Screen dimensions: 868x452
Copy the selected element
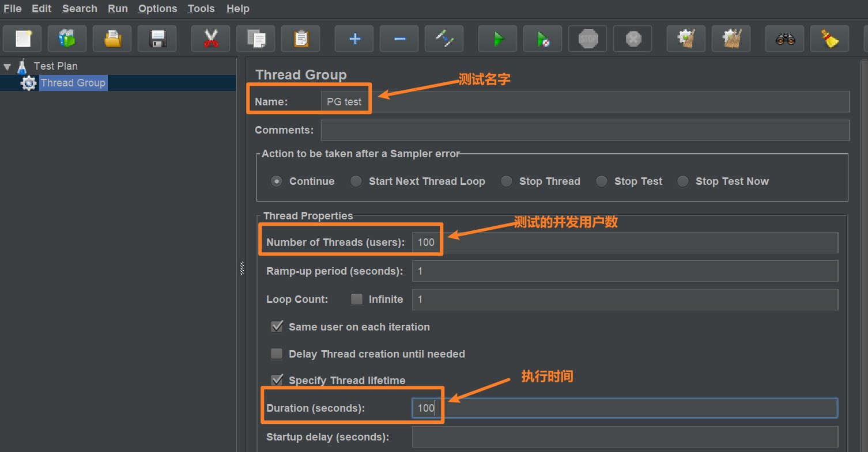click(255, 38)
